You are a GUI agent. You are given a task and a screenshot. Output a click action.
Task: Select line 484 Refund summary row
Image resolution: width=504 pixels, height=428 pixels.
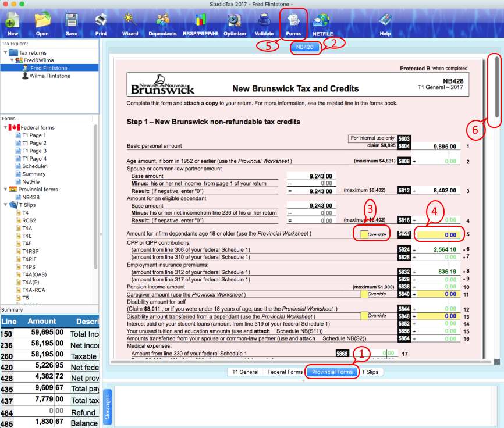tap(49, 412)
